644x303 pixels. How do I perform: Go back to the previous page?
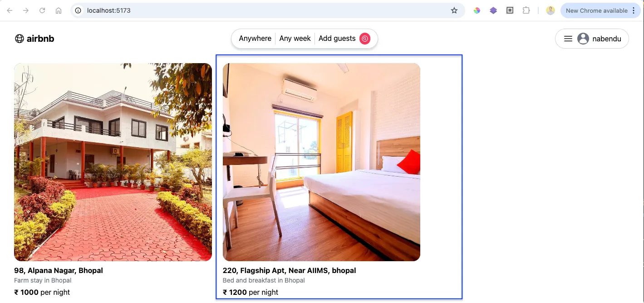point(10,10)
